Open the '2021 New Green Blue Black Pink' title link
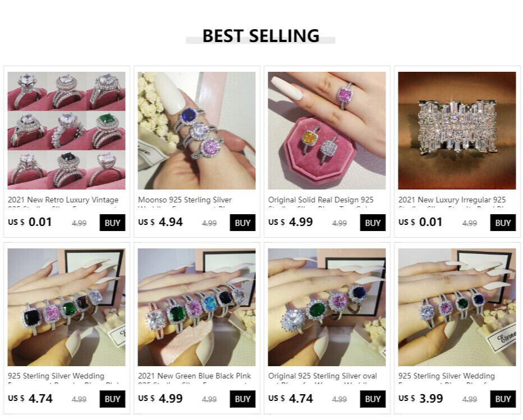Image resolution: width=523 pixels, height=420 pixels. pos(195,376)
